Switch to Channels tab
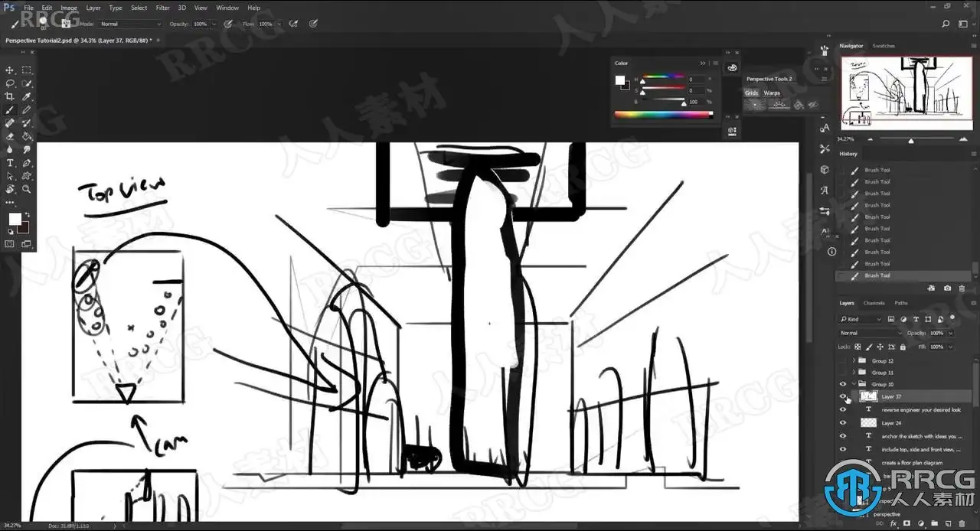 click(x=874, y=303)
